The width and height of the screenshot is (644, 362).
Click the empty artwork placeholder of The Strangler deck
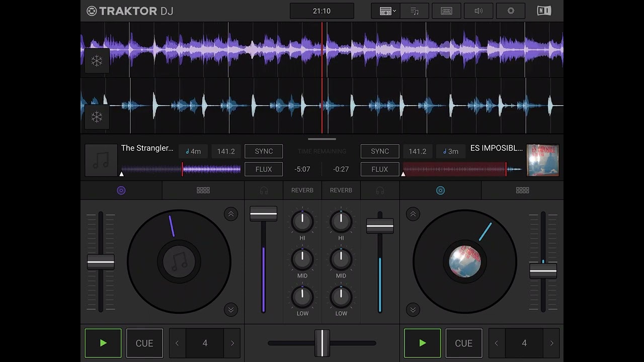[x=101, y=160]
